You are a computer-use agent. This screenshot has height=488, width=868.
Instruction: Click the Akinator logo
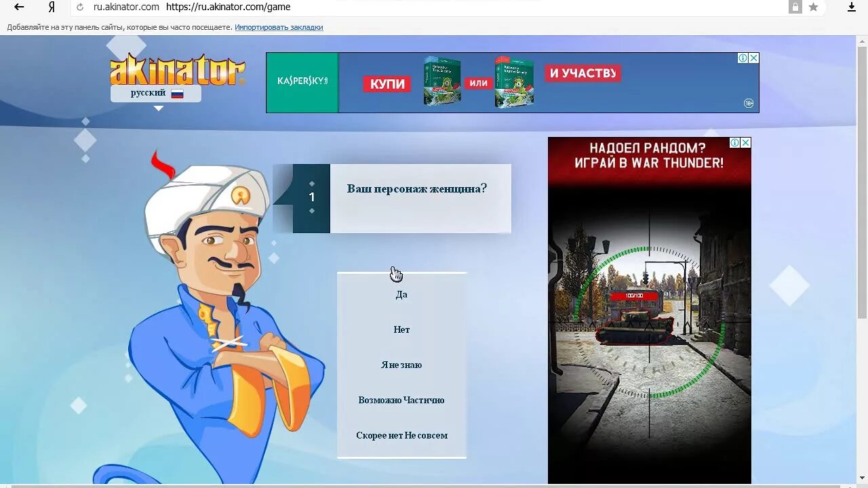coord(178,70)
